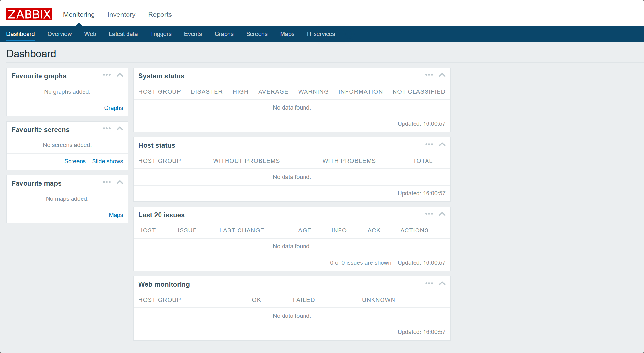Collapse the Last 20 issues widget
The image size is (644, 353).
[x=442, y=214]
